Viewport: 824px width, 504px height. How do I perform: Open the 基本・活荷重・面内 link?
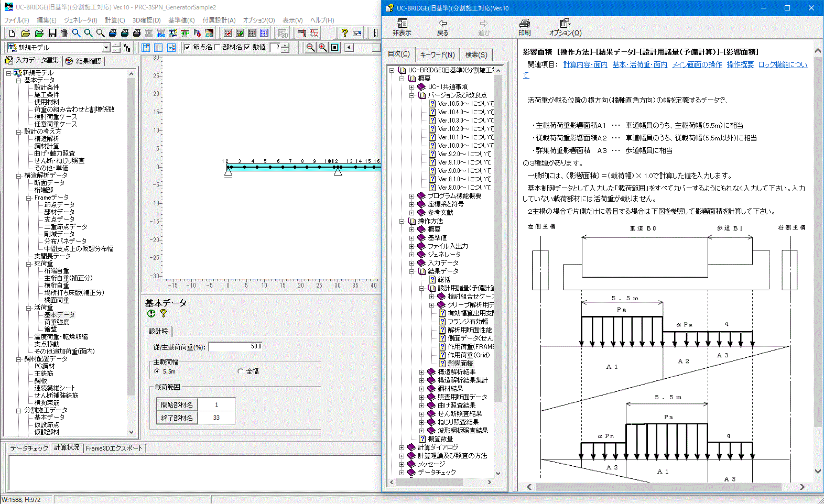pyautogui.click(x=639, y=64)
